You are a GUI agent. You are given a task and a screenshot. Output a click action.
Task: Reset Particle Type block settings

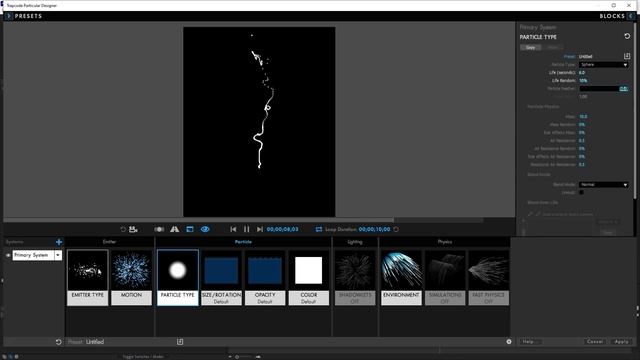click(x=627, y=36)
